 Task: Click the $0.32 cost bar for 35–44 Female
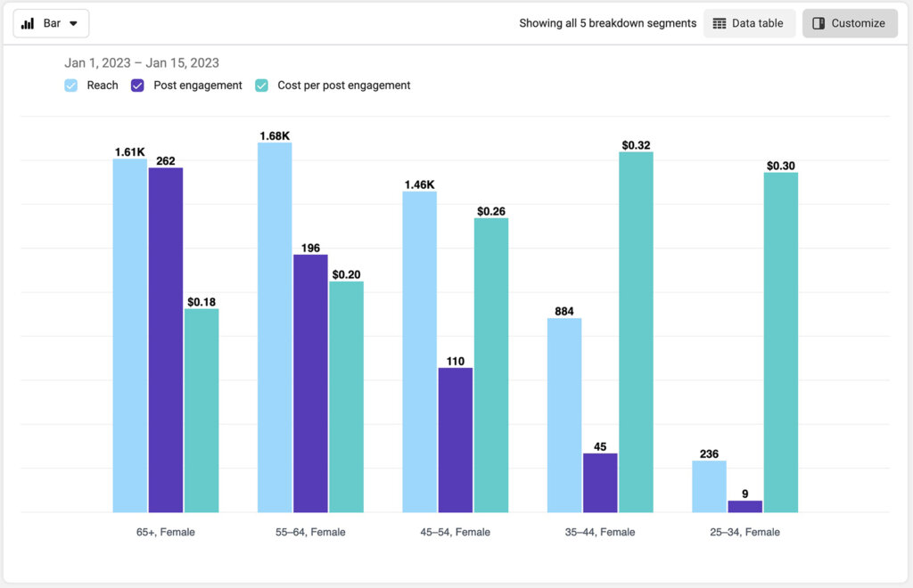tap(637, 330)
